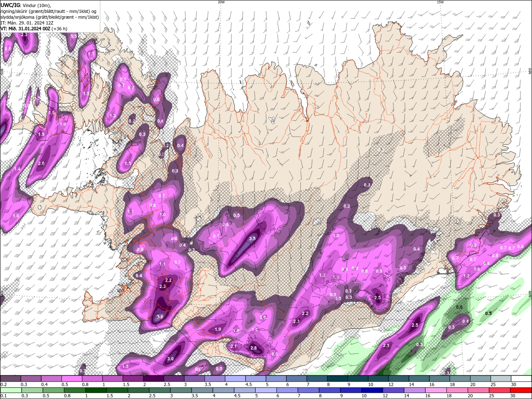532x399 pixels.
Task: Click the valid time 'Mið. 31.01.2024 00Z (+36 h)'
Action: [x=38, y=29]
